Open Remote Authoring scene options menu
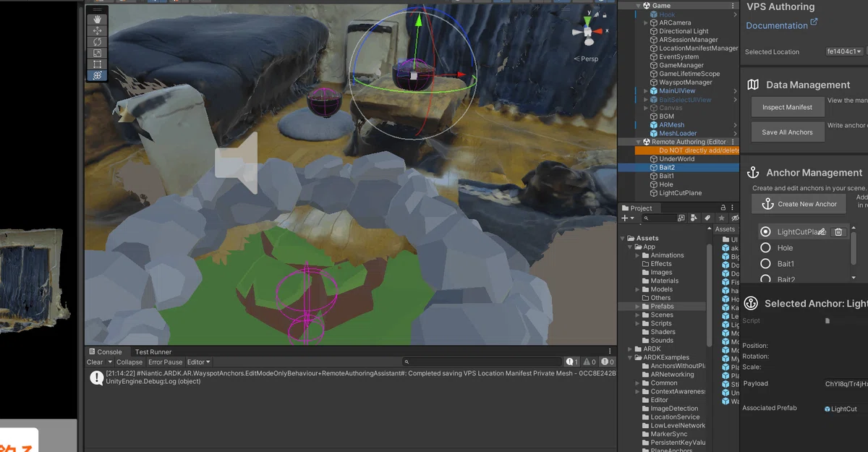This screenshot has height=452, width=868. (x=733, y=142)
